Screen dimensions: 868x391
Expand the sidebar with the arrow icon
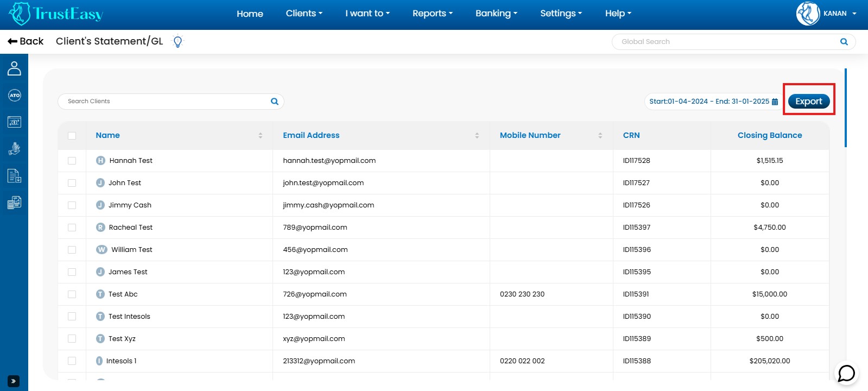coord(14,381)
